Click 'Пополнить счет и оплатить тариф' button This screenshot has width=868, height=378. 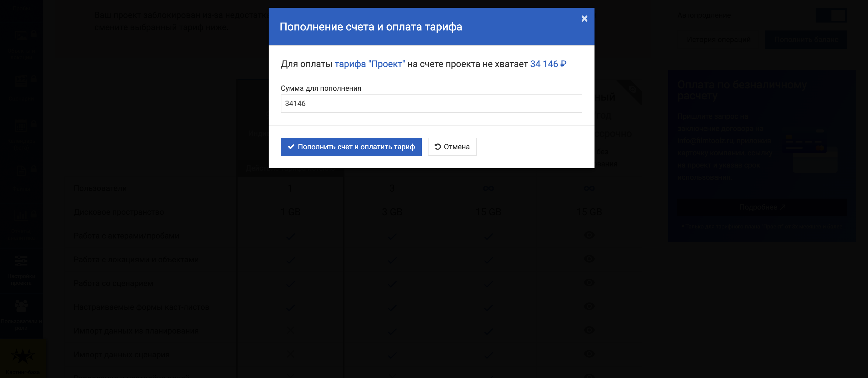(351, 147)
